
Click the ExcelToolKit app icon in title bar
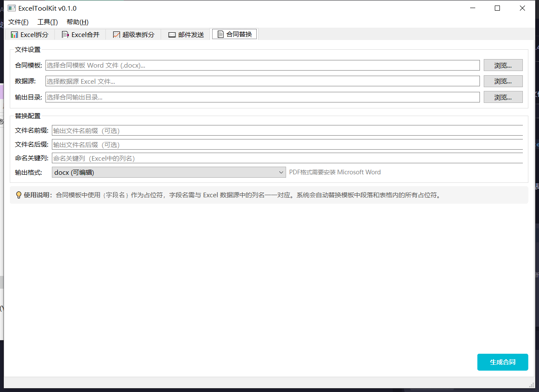pos(12,8)
